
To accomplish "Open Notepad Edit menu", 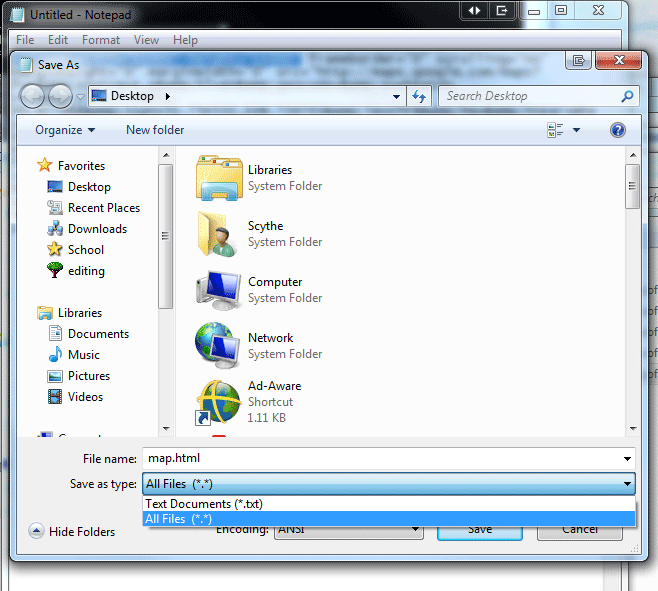I will [58, 40].
